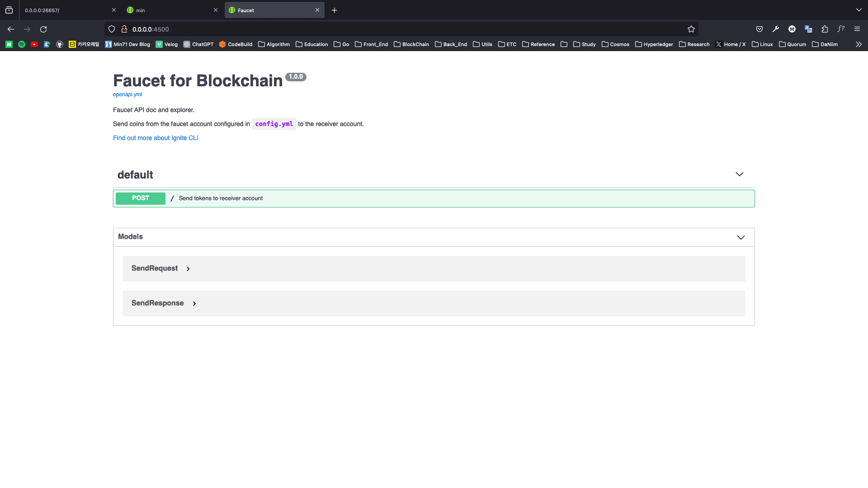This screenshot has width=868, height=488.
Task: Open the Min71 Dev Blog bookmark
Action: (x=127, y=44)
